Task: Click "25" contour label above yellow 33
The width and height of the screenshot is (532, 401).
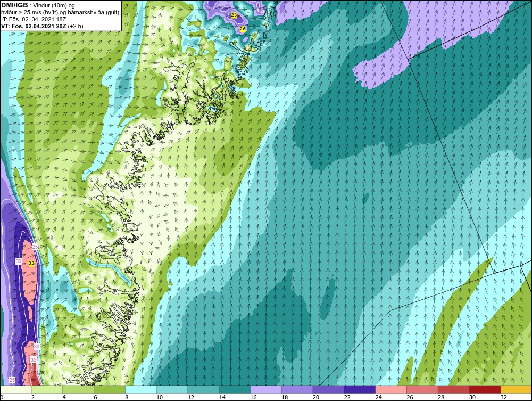Action: (35, 247)
